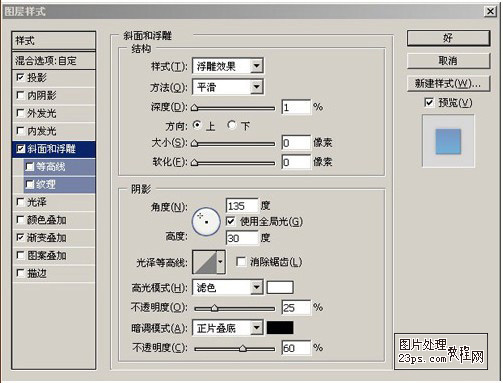Screen dimensions: 503x383
Task: Click the 软化 soften slider handle
Action: click(195, 163)
